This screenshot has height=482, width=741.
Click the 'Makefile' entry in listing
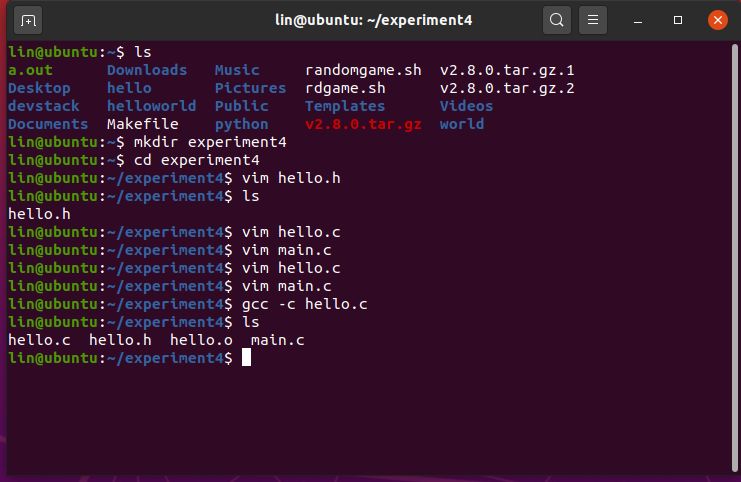point(142,124)
